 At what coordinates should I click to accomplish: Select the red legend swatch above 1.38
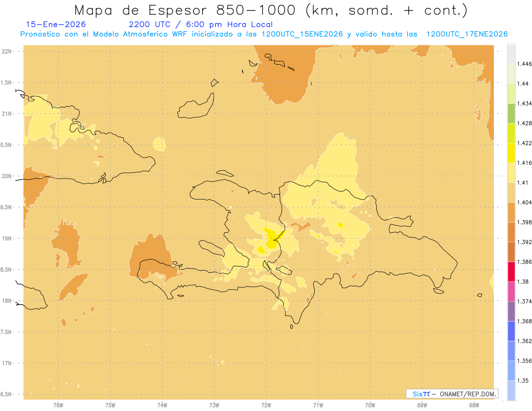[x=511, y=271]
